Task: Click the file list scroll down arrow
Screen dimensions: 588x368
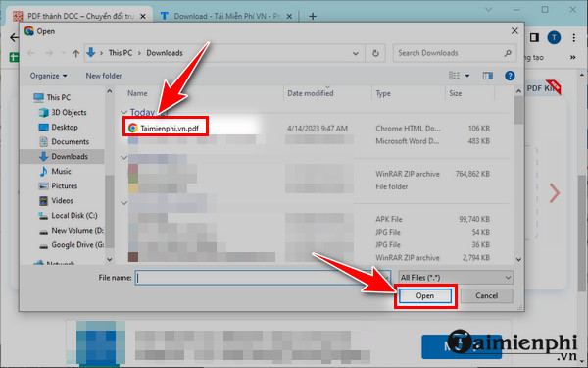Action: point(518,259)
